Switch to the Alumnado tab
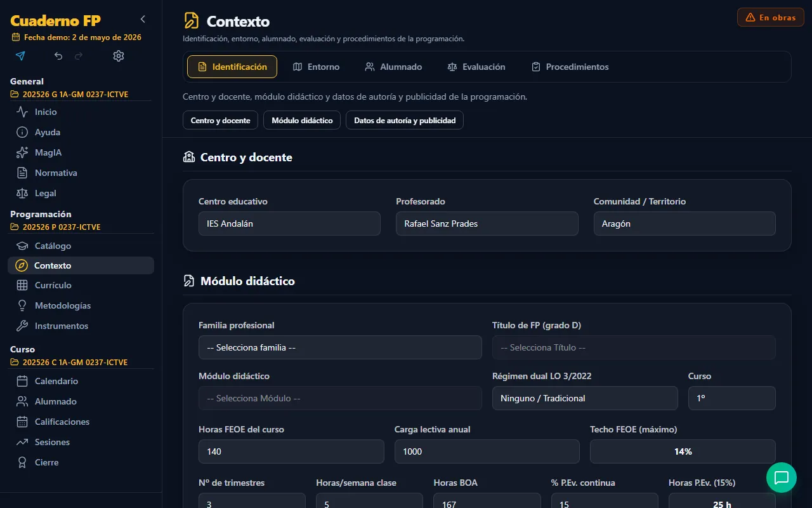The height and width of the screenshot is (508, 812). (x=393, y=67)
